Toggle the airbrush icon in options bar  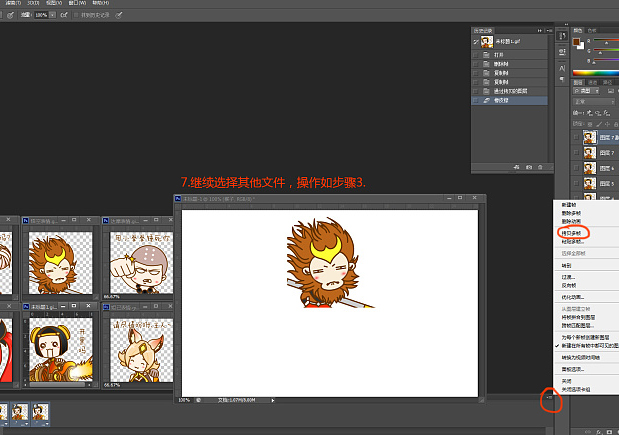(64, 15)
